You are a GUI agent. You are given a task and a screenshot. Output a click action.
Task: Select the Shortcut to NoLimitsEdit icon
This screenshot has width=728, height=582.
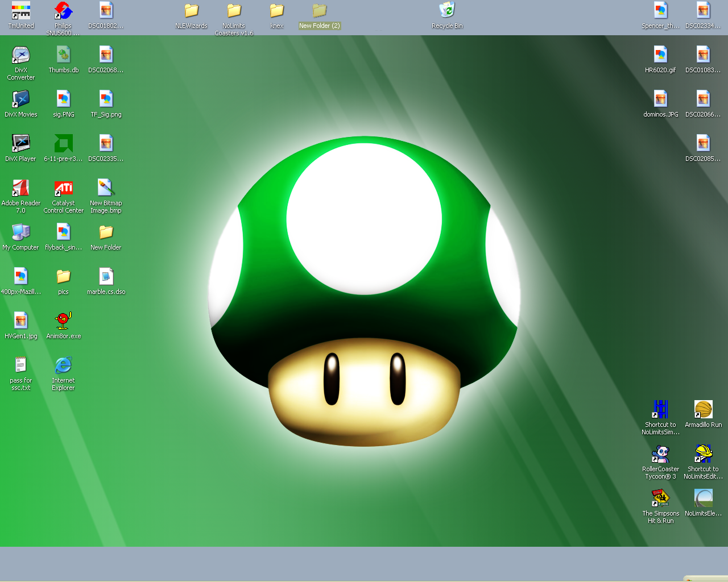703,454
